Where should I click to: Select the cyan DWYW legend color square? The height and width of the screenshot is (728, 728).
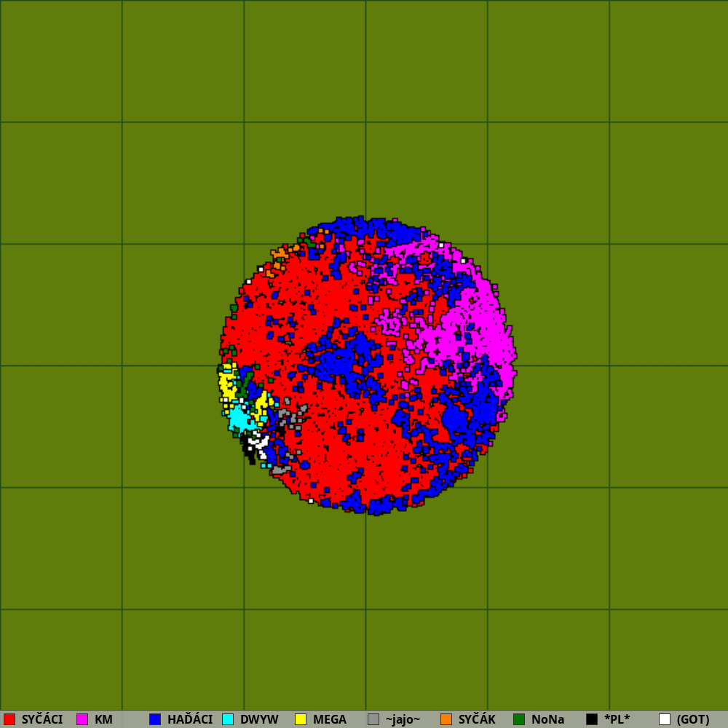click(228, 719)
